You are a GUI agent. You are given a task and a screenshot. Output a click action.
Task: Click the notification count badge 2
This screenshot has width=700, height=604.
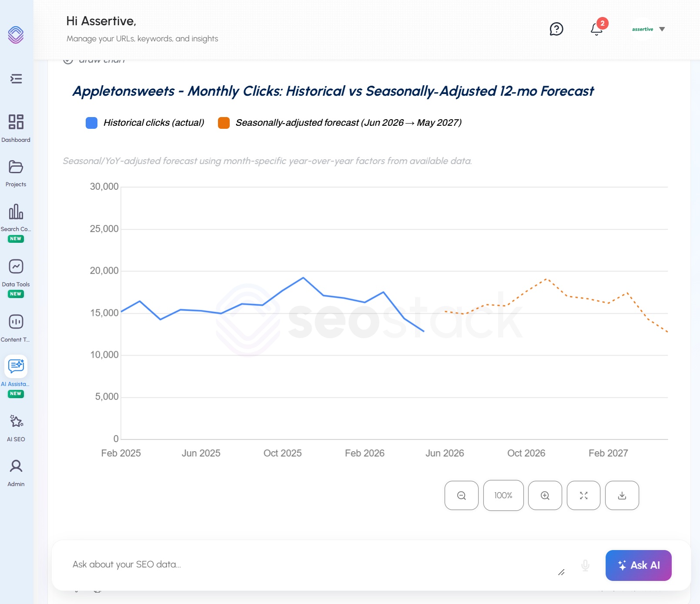point(603,23)
